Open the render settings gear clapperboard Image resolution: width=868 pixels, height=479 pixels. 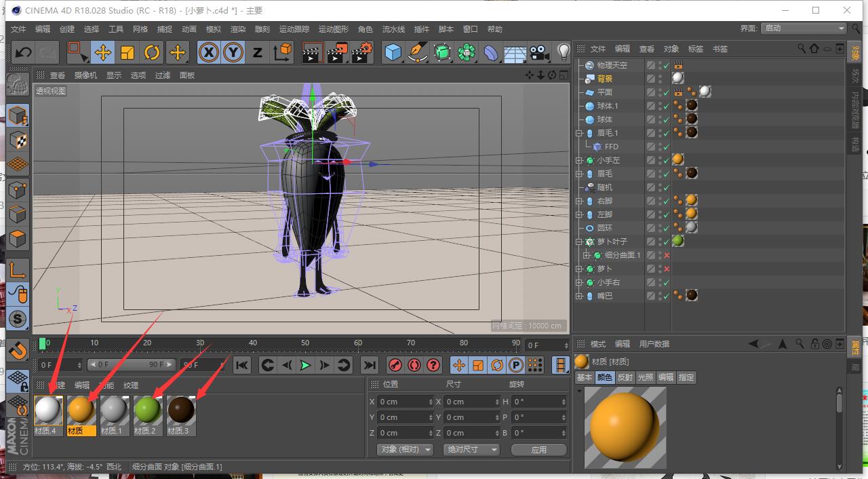(x=361, y=52)
